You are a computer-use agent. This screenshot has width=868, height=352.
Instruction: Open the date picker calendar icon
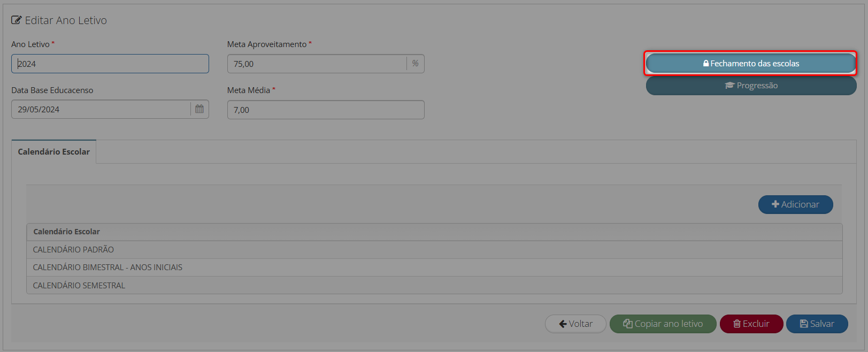pyautogui.click(x=199, y=109)
